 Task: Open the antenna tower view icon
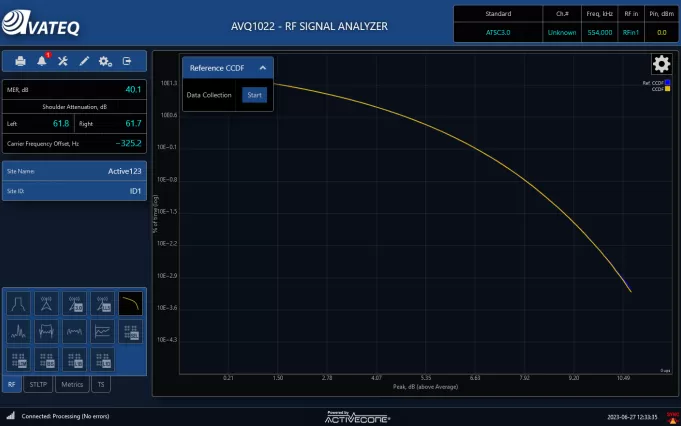[x=47, y=303]
